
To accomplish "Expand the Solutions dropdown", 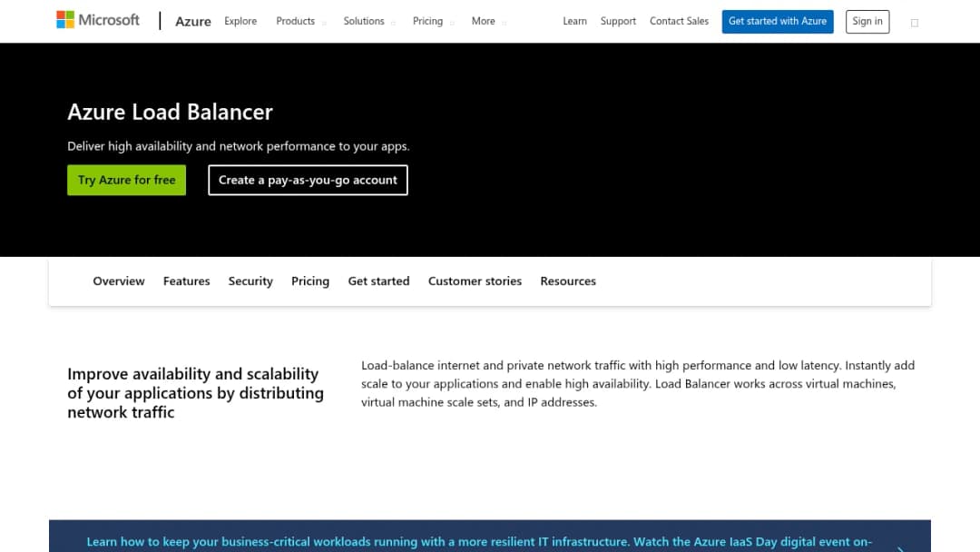I will pyautogui.click(x=368, y=21).
